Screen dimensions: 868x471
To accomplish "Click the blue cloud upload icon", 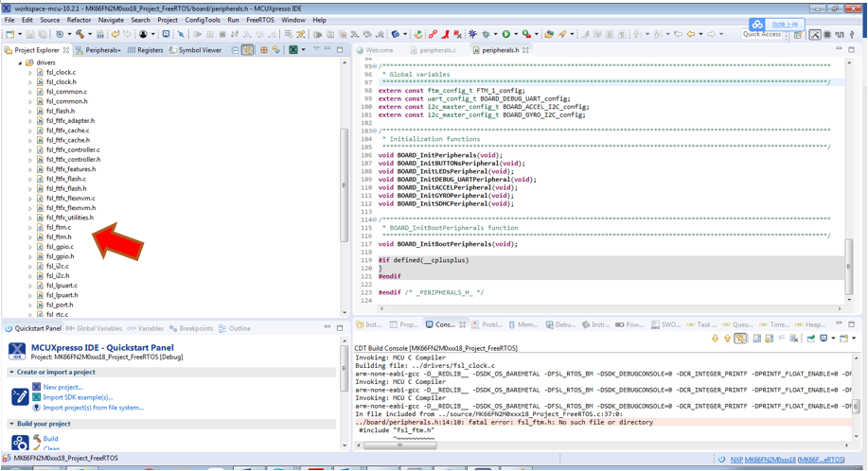I will pos(756,25).
